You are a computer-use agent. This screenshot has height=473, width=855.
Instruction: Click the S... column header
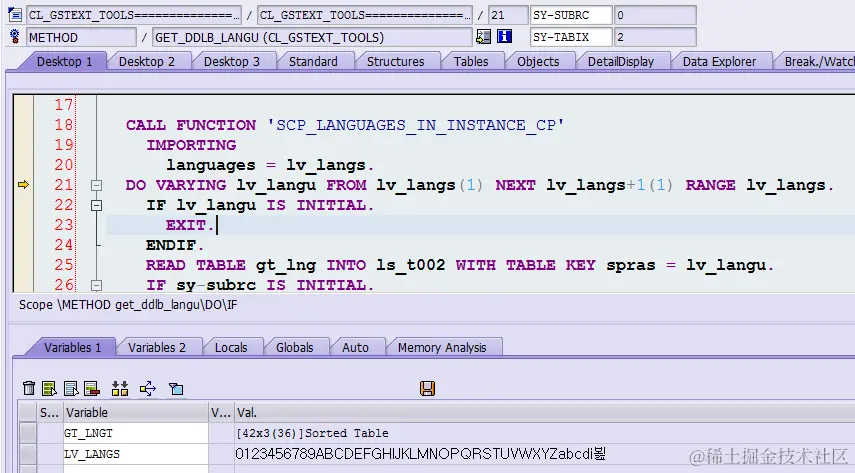tap(50, 412)
